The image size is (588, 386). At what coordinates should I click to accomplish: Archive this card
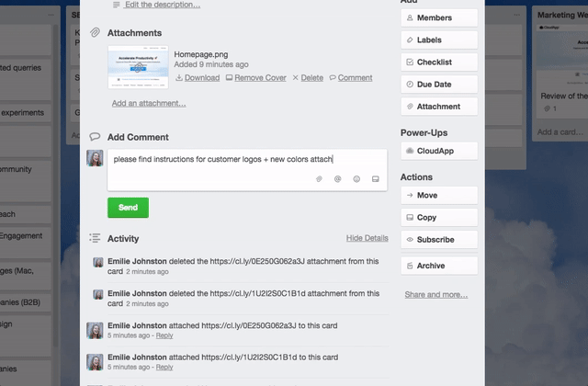(x=438, y=266)
